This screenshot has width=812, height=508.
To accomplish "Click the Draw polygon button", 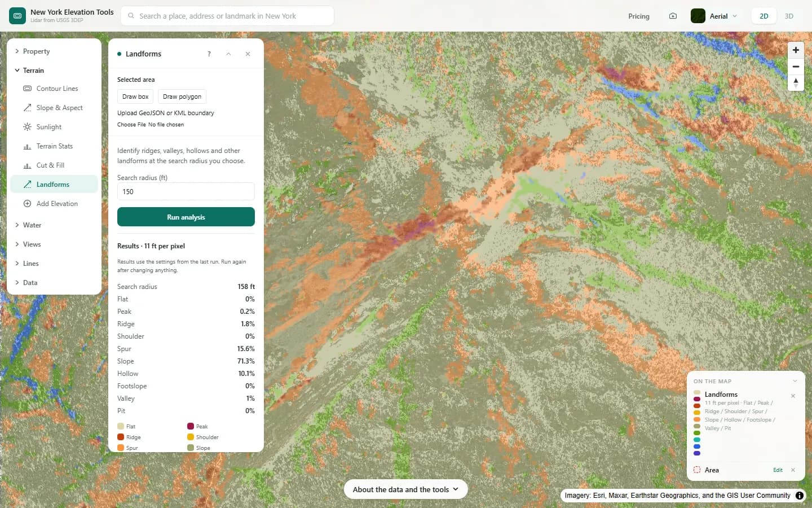I will 182,97.
